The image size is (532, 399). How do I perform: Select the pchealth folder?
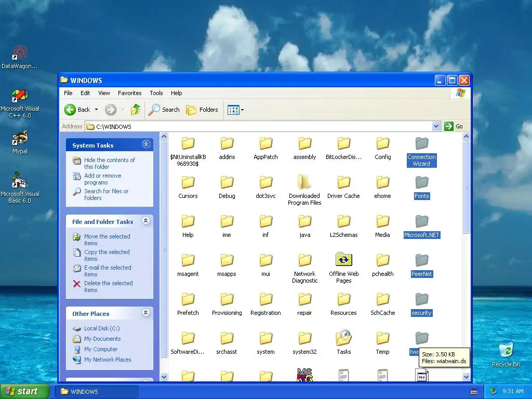[x=382, y=265]
